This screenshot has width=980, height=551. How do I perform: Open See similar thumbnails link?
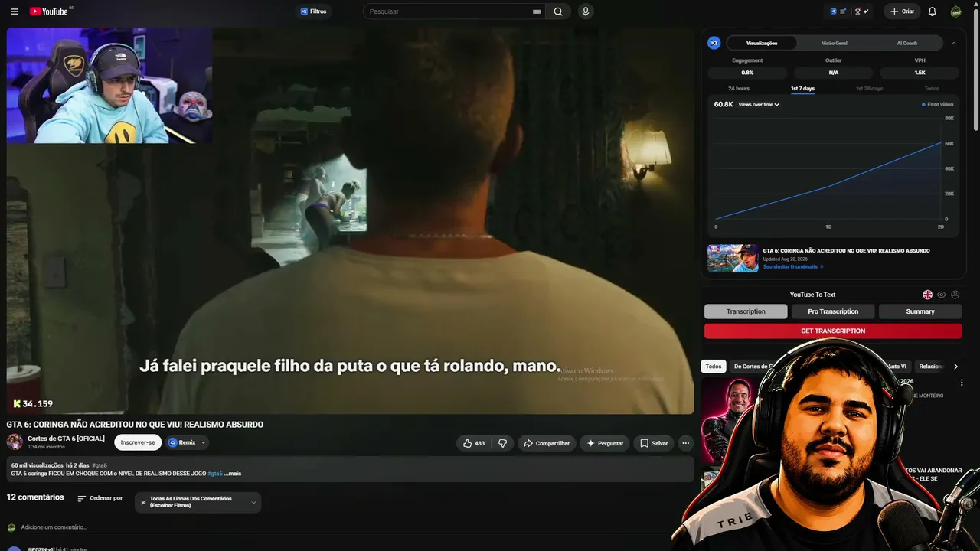[x=793, y=266]
